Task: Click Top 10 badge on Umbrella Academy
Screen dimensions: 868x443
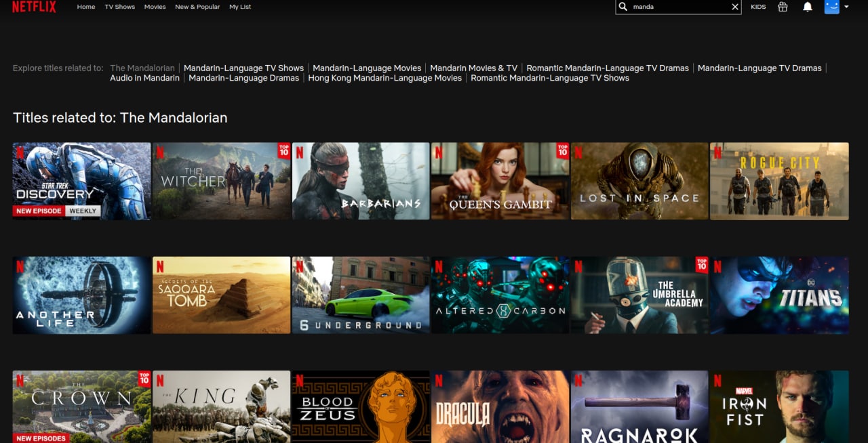Action: point(703,264)
